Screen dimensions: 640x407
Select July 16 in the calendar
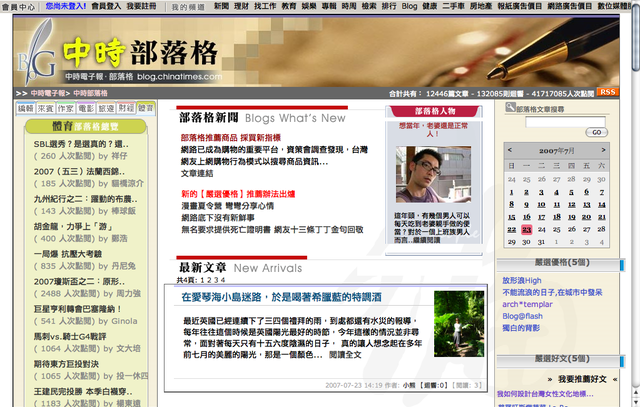pos(527,217)
